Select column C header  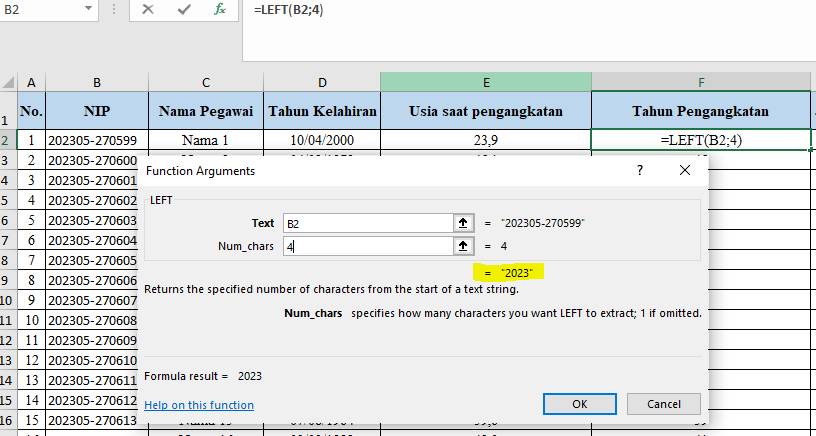(206, 82)
